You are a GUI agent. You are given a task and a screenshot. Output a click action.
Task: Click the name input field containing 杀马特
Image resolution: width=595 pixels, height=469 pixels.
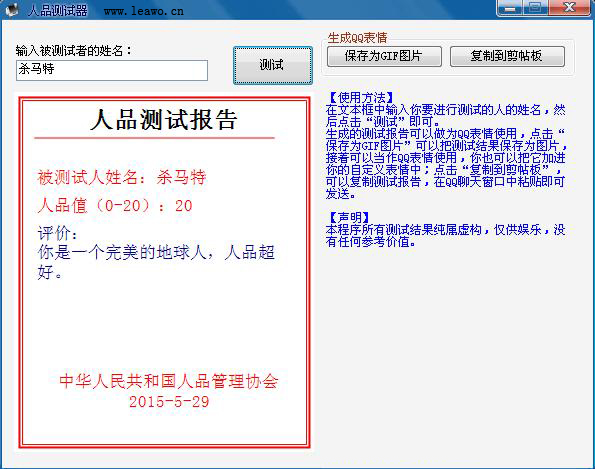(112, 70)
